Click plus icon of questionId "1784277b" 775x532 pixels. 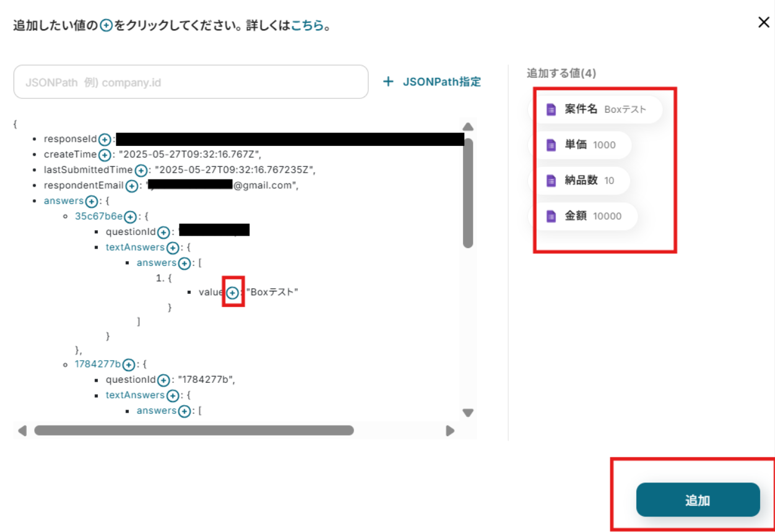(163, 380)
